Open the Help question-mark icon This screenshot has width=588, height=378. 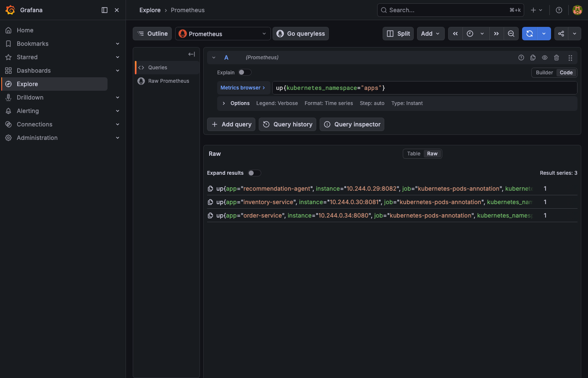coord(559,10)
